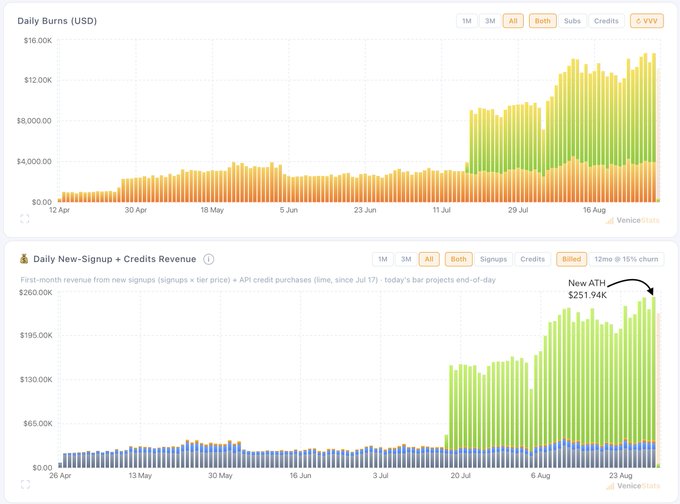Screen dimensions: 680x504
Task: Select All range on revenue chart
Action: [429, 259]
